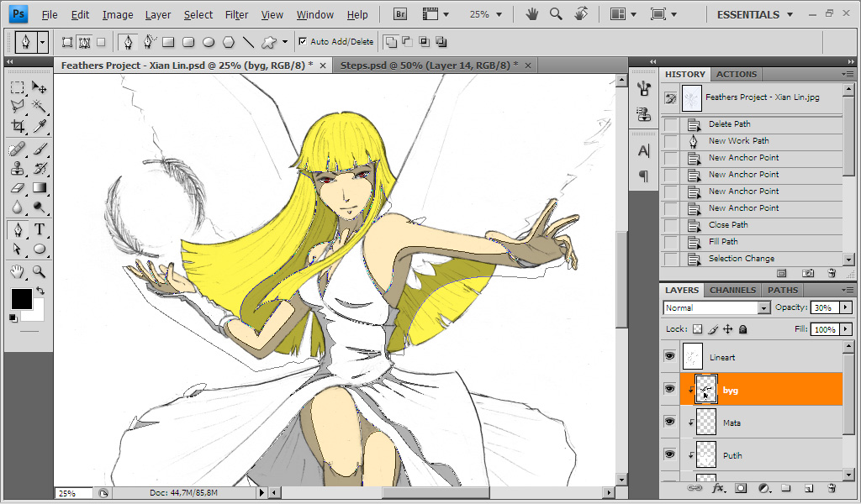Select the Ellipse shape tool in toolbox
Screen dimensions: 861x504
(39, 249)
